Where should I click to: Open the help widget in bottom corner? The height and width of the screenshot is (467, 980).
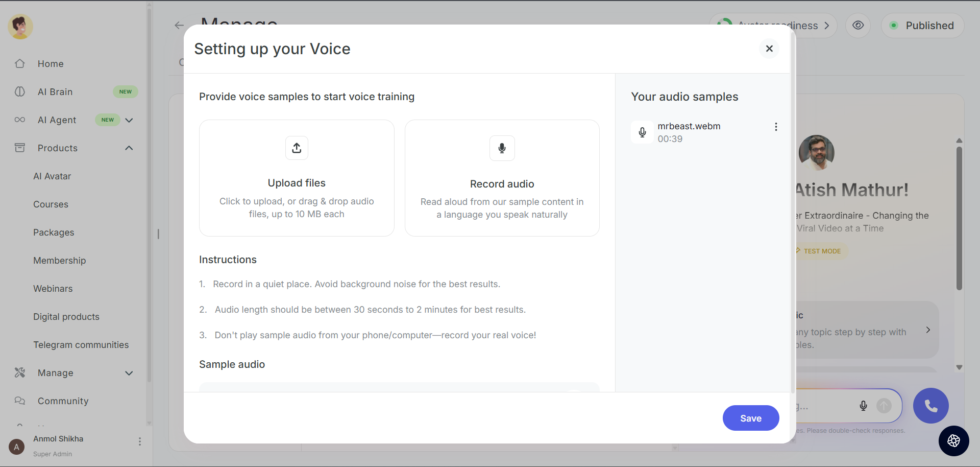coord(953,440)
